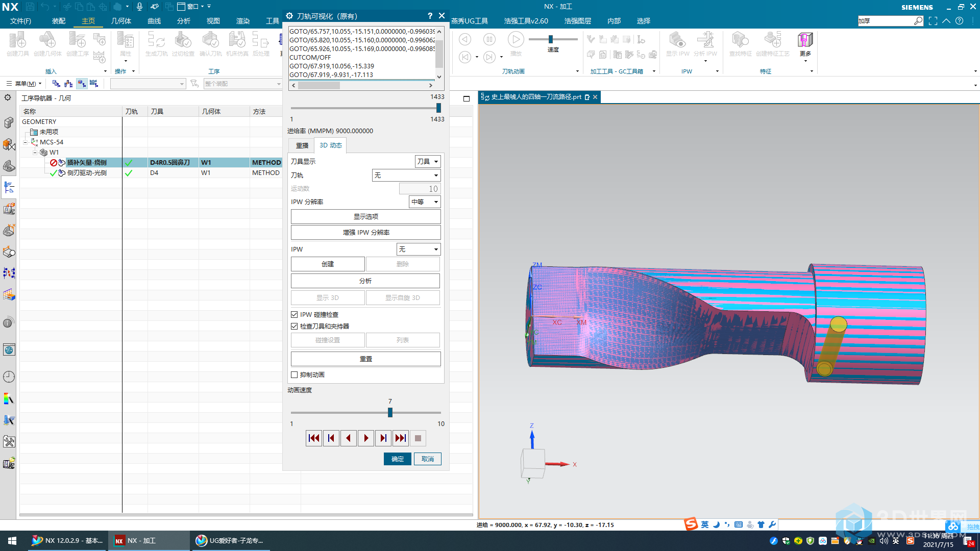Click the 分析 button in dialog
980x551 pixels.
click(x=365, y=281)
